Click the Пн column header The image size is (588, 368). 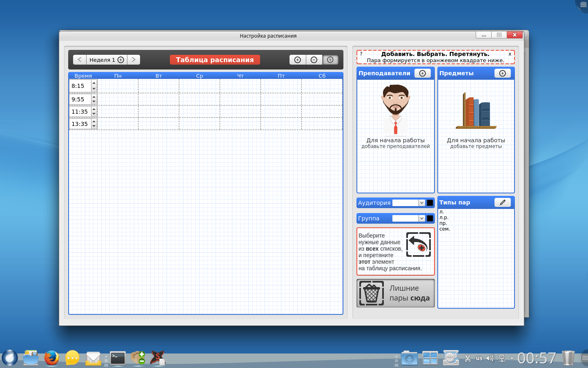[118, 76]
